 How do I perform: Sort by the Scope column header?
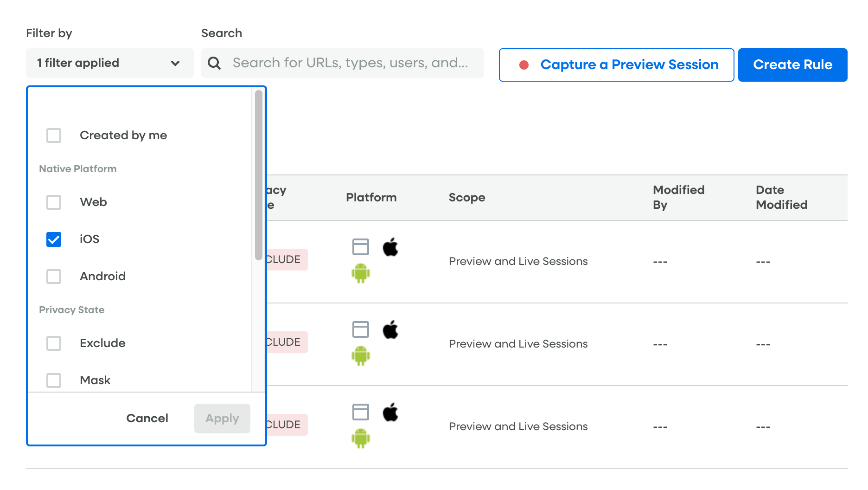pyautogui.click(x=466, y=198)
